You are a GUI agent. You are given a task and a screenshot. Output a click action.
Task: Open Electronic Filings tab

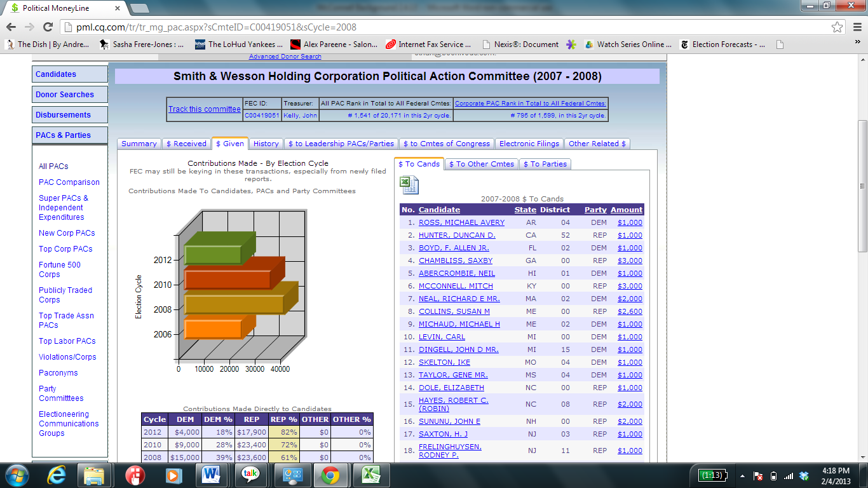pyautogui.click(x=529, y=144)
